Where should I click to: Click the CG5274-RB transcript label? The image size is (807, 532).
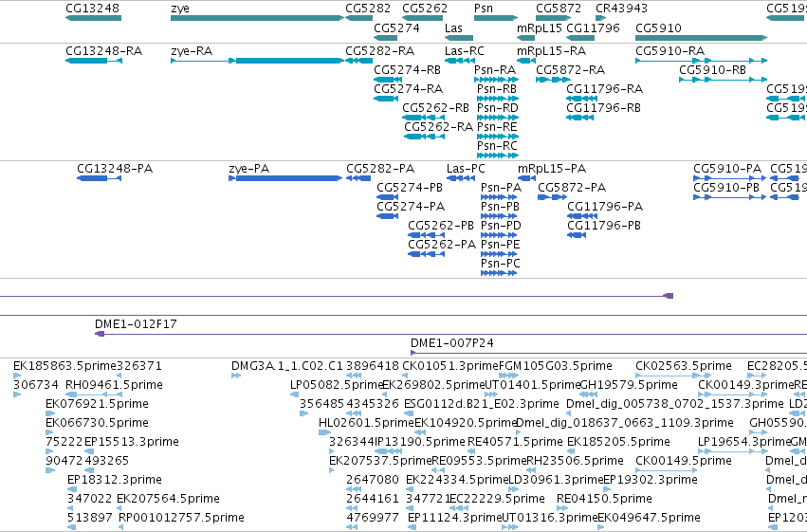point(407,70)
